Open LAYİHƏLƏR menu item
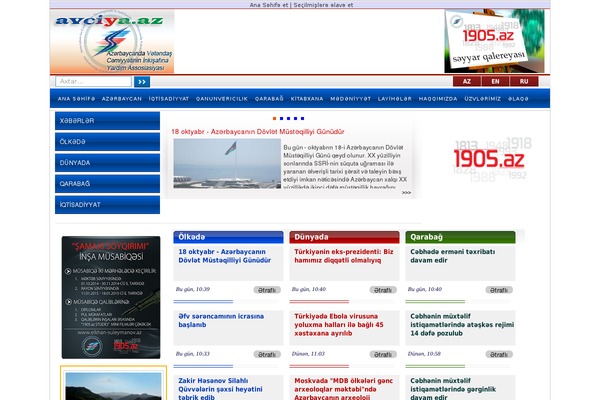 [395, 99]
